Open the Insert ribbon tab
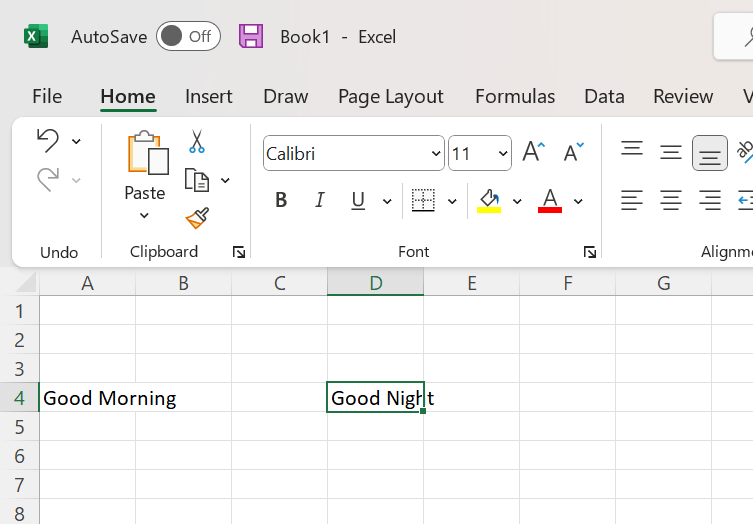Viewport: 753px width, 524px height. click(208, 96)
